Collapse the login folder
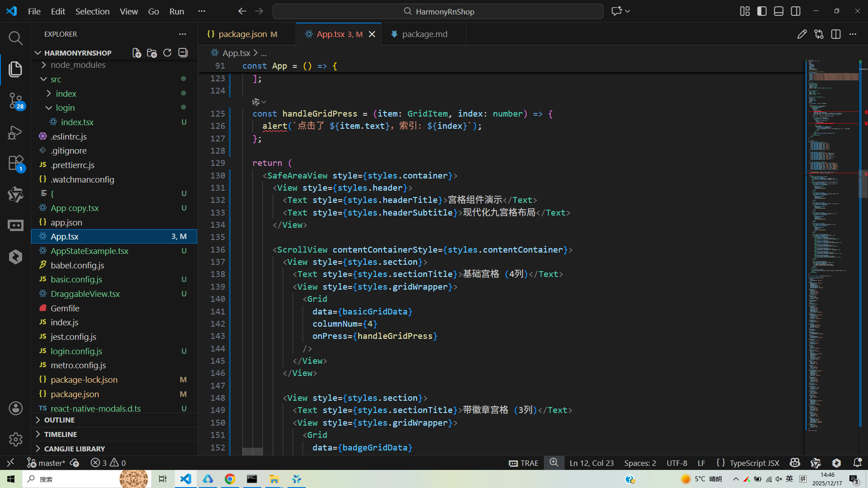This screenshot has height=488, width=868. tap(65, 108)
